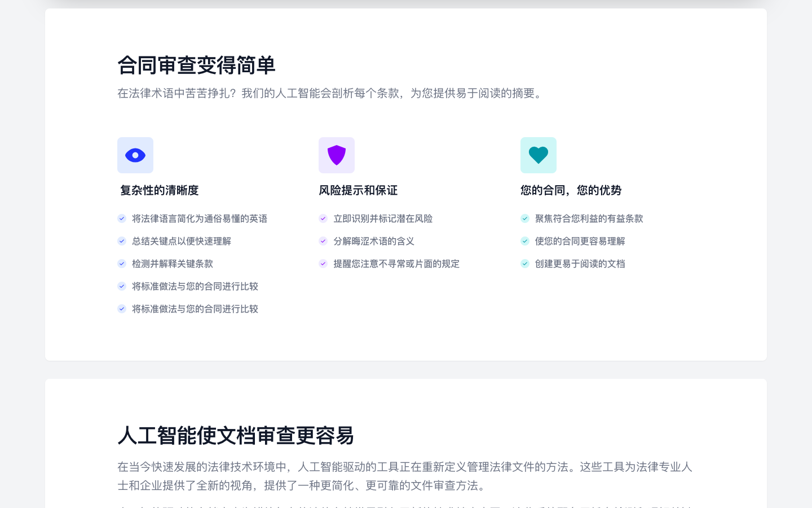Select the 复杂性的清晰度 heading

point(159,190)
